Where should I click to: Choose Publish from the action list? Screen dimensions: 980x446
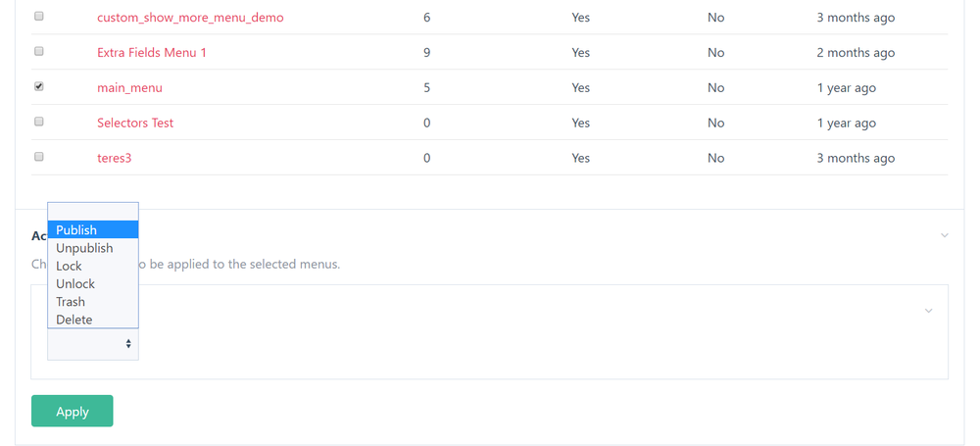point(93,230)
